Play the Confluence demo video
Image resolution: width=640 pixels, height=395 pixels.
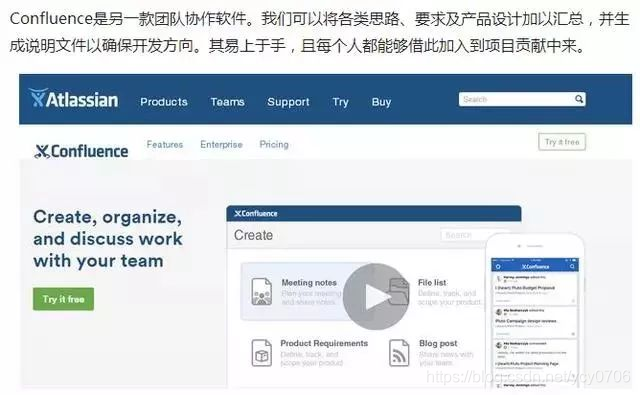point(376,297)
